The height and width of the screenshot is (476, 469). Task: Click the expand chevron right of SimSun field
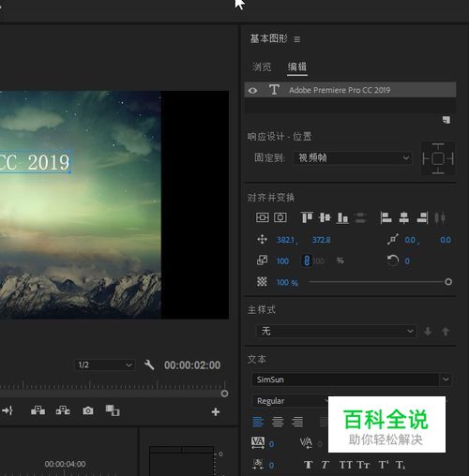point(446,379)
